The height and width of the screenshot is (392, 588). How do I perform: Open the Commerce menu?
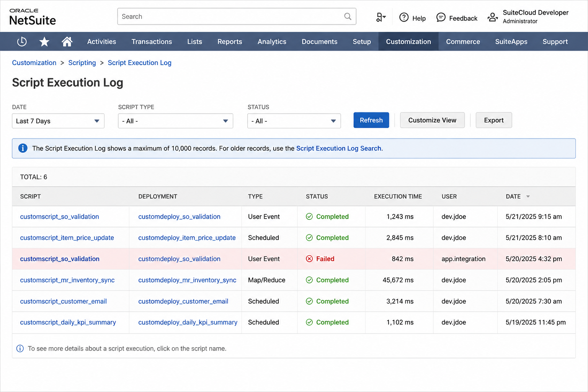coord(463,41)
